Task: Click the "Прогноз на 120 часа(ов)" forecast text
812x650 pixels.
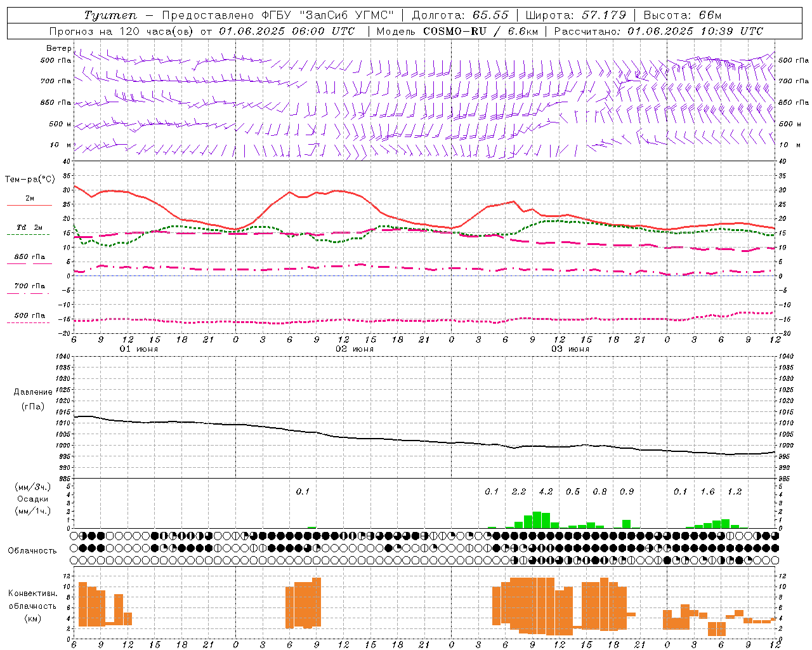Action: (122, 31)
